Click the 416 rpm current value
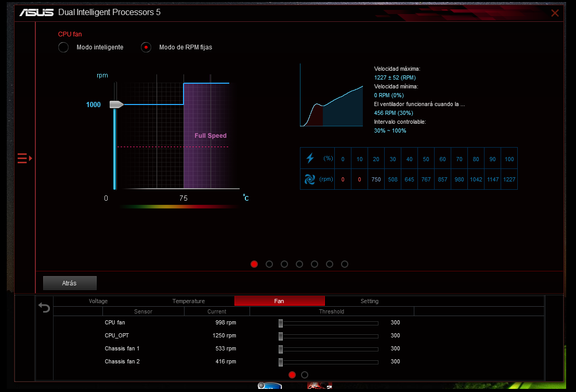 226,361
